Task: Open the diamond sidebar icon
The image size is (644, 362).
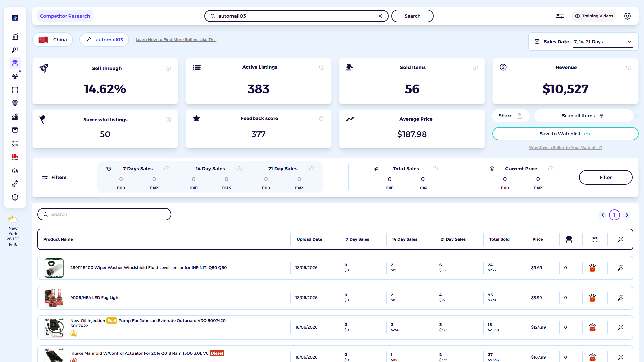Action: 15,103
